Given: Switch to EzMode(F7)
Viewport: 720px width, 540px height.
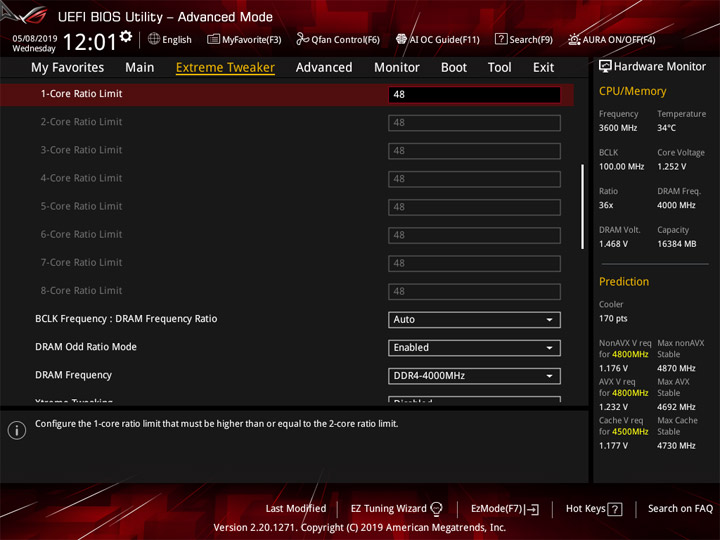Looking at the screenshot, I should pyautogui.click(x=505, y=508).
